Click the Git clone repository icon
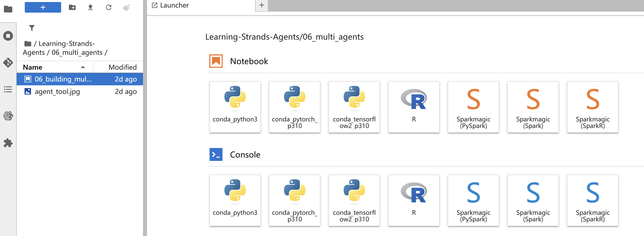Viewport: 644px width, 236px height. point(127,7)
